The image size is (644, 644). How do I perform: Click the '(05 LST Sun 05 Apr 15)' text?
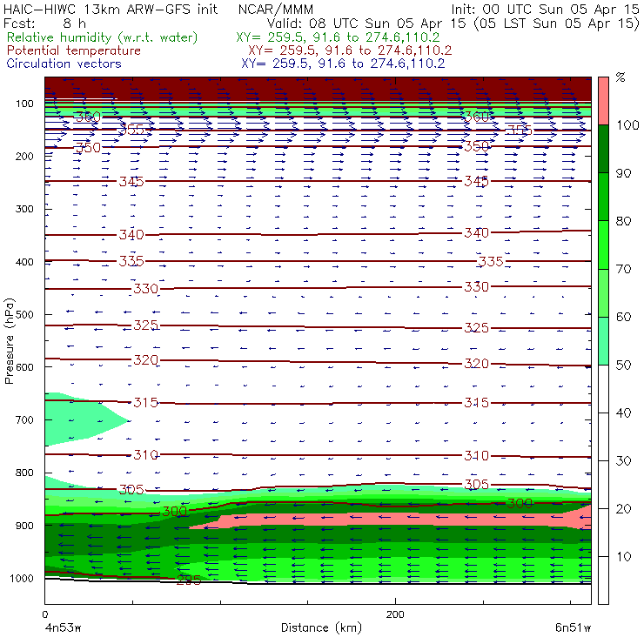coord(557,23)
